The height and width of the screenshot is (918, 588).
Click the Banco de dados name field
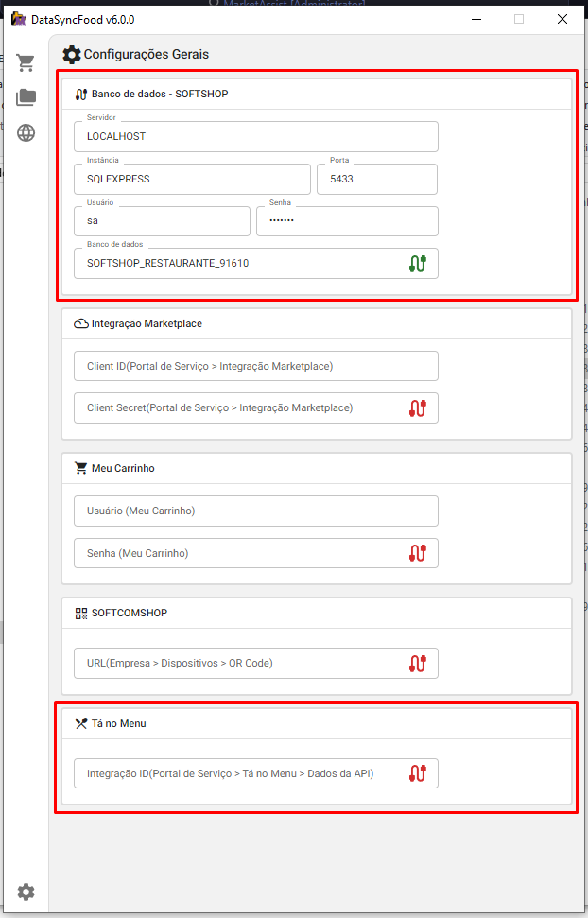coord(236,264)
